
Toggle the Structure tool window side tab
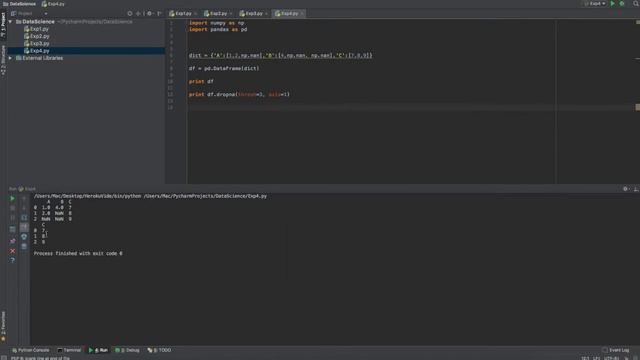pyautogui.click(x=3, y=60)
